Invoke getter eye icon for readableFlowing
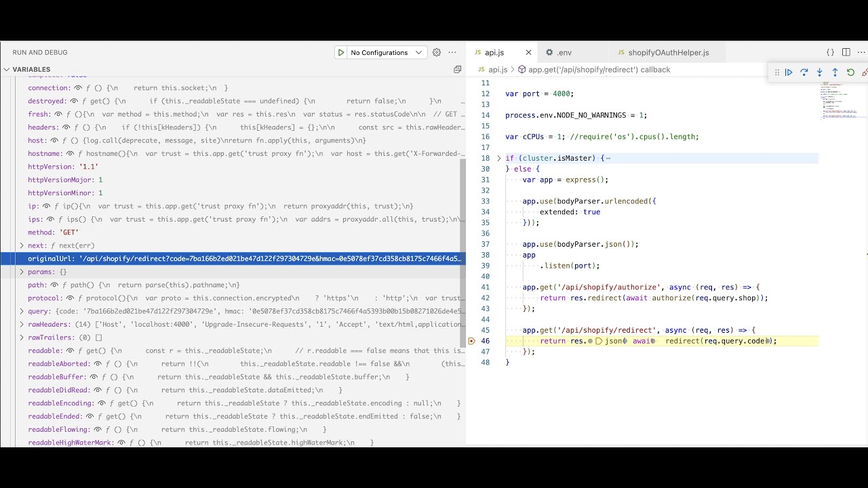 tap(98, 430)
